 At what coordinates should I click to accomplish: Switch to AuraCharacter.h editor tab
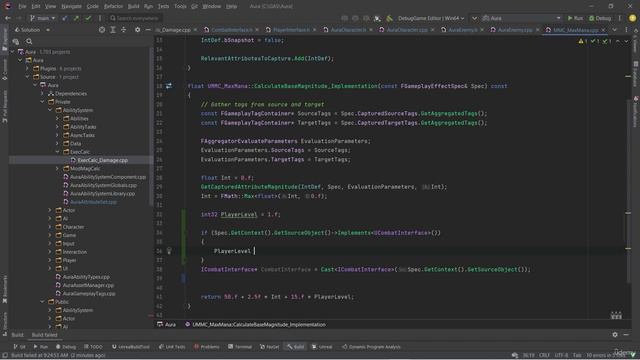click(348, 30)
